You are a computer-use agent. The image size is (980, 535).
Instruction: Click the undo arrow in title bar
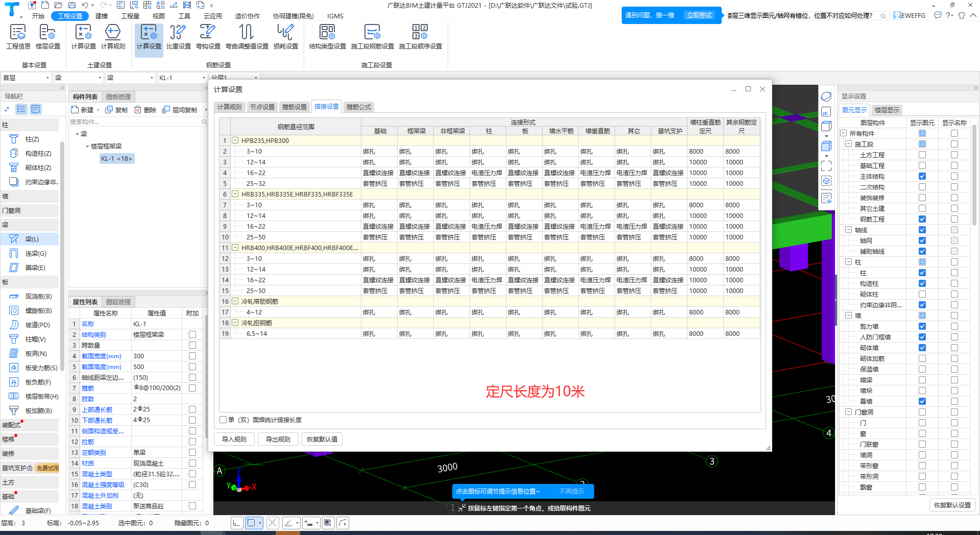click(85, 5)
